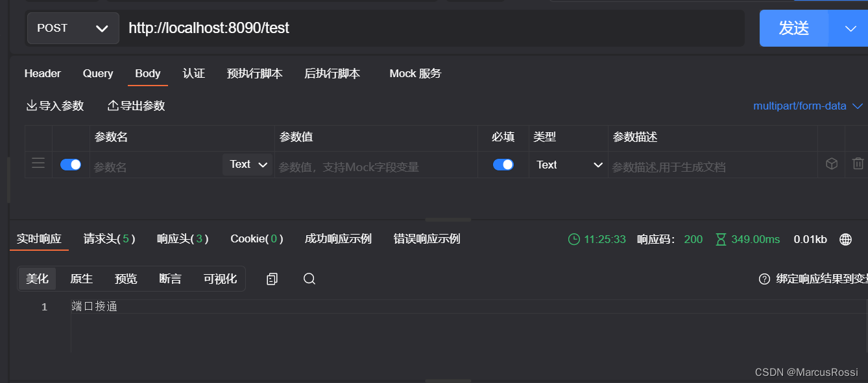Image resolution: width=868 pixels, height=383 pixels.
Task: Open the globe icon in response bar
Action: 845,239
